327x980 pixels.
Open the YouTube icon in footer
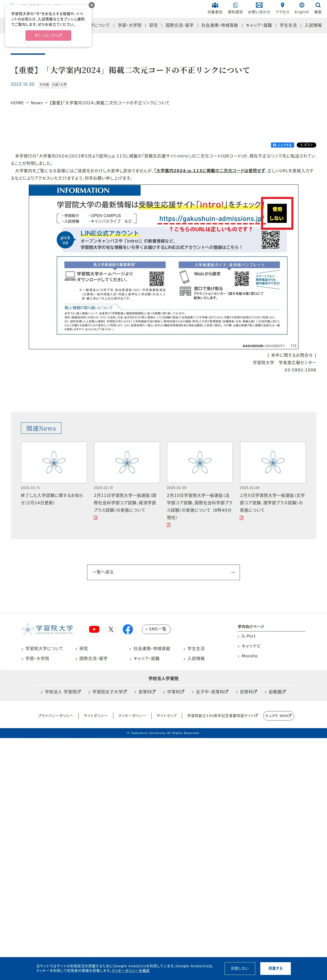click(x=94, y=629)
